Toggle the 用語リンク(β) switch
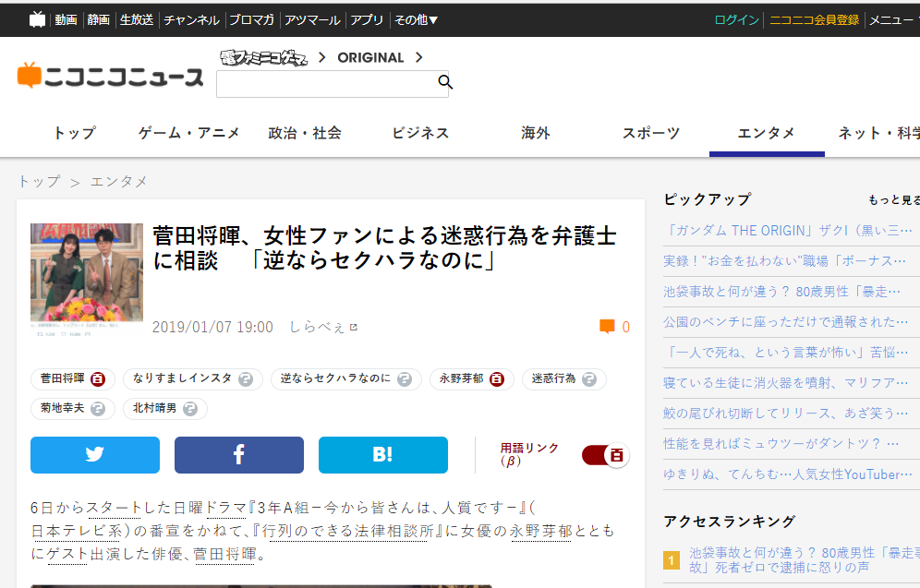The image size is (920, 588). [x=606, y=455]
